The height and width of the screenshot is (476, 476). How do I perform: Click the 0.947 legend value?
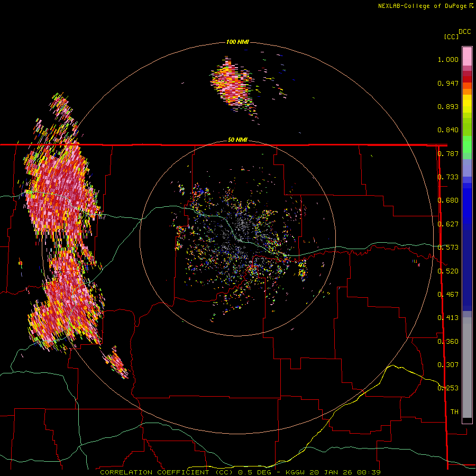click(x=448, y=83)
